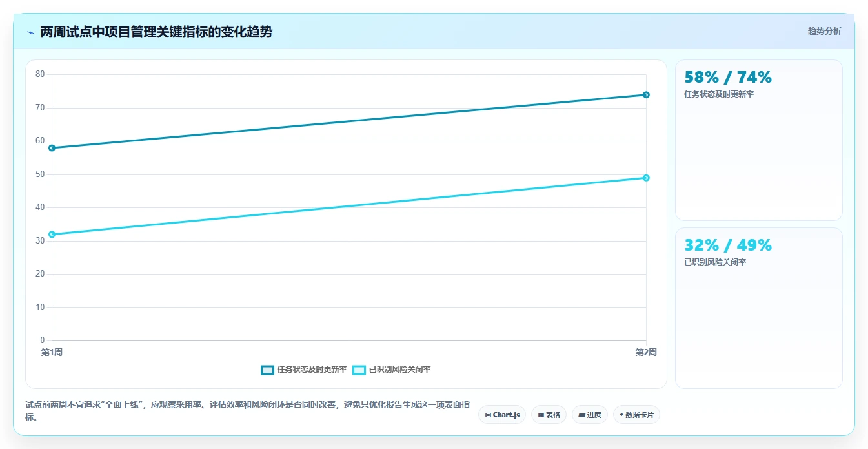Click the 趋势分析 label in header

tap(824, 31)
